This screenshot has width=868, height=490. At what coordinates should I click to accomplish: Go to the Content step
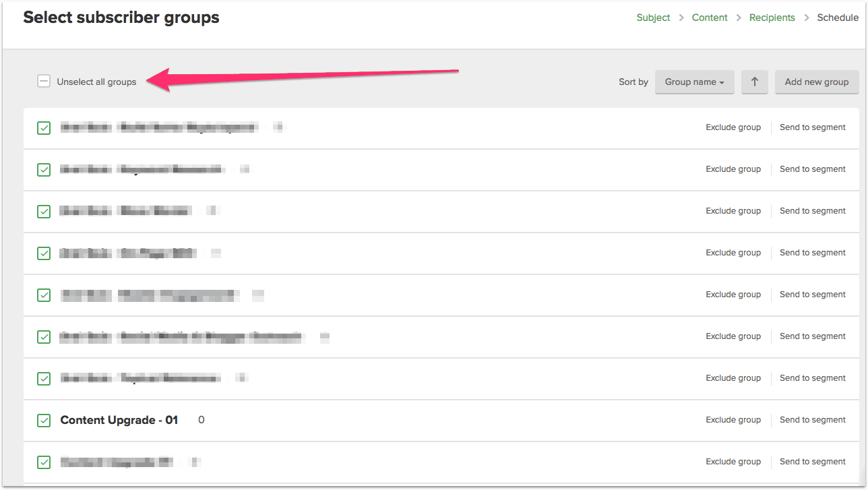[x=710, y=18]
